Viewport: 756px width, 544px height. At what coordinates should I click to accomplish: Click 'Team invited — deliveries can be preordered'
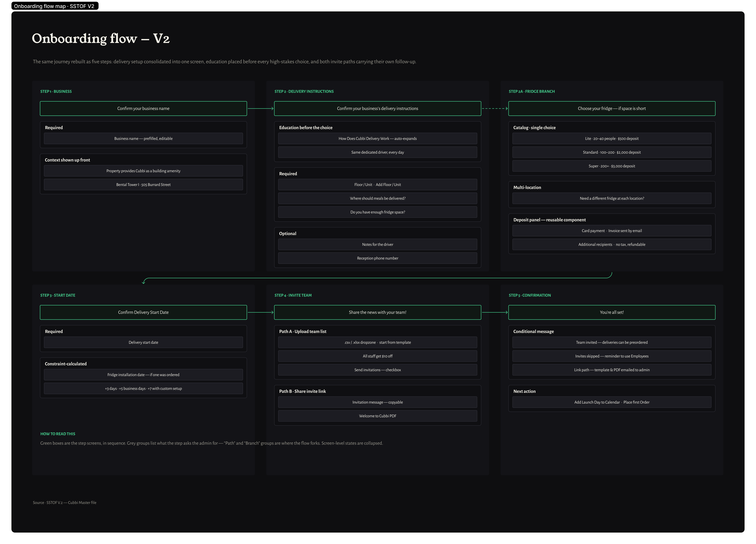612,342
